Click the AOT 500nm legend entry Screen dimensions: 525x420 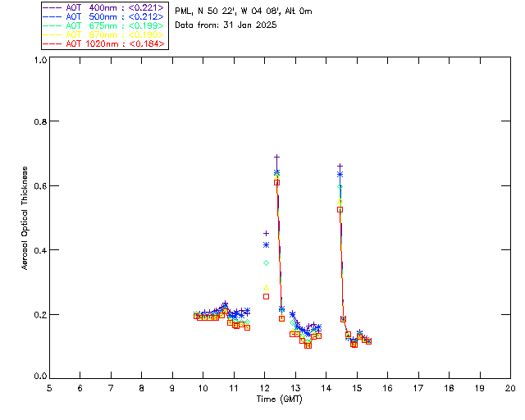pyautogui.click(x=103, y=16)
